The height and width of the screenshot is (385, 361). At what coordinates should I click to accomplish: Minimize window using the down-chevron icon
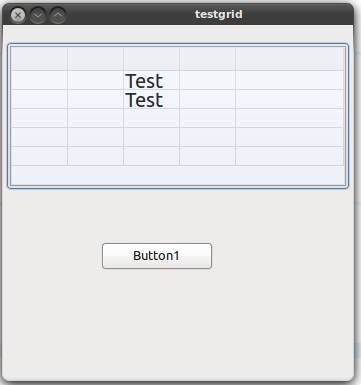click(x=38, y=15)
